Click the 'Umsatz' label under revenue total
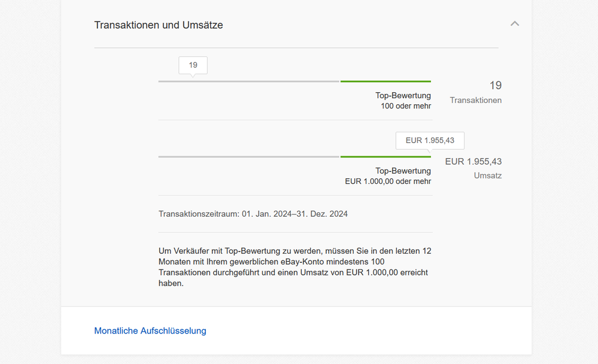This screenshot has height=364, width=598. 488,176
